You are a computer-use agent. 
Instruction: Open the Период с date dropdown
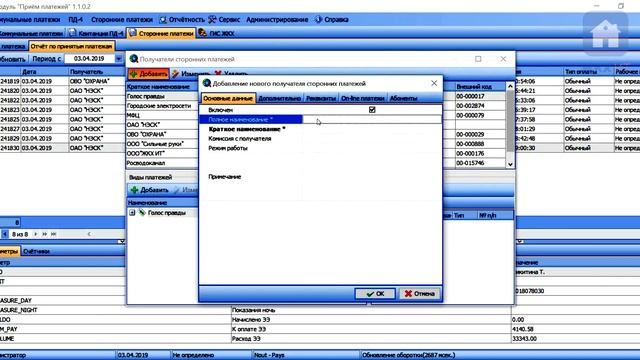tap(118, 59)
